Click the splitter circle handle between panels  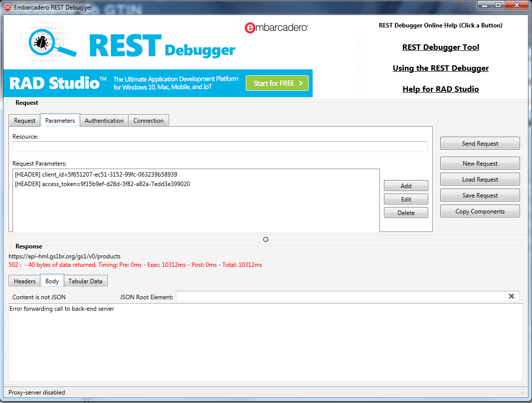click(266, 239)
